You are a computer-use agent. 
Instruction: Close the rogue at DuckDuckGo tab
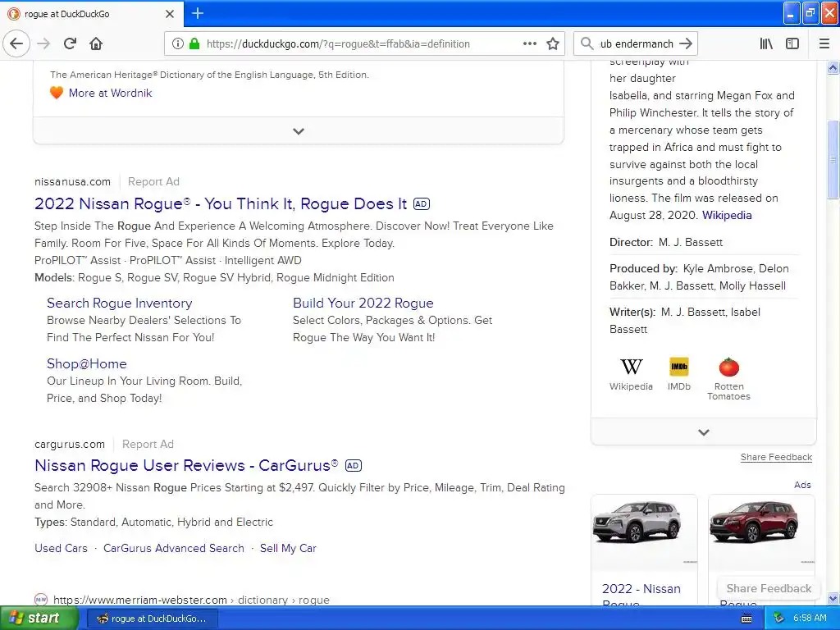pos(170,14)
